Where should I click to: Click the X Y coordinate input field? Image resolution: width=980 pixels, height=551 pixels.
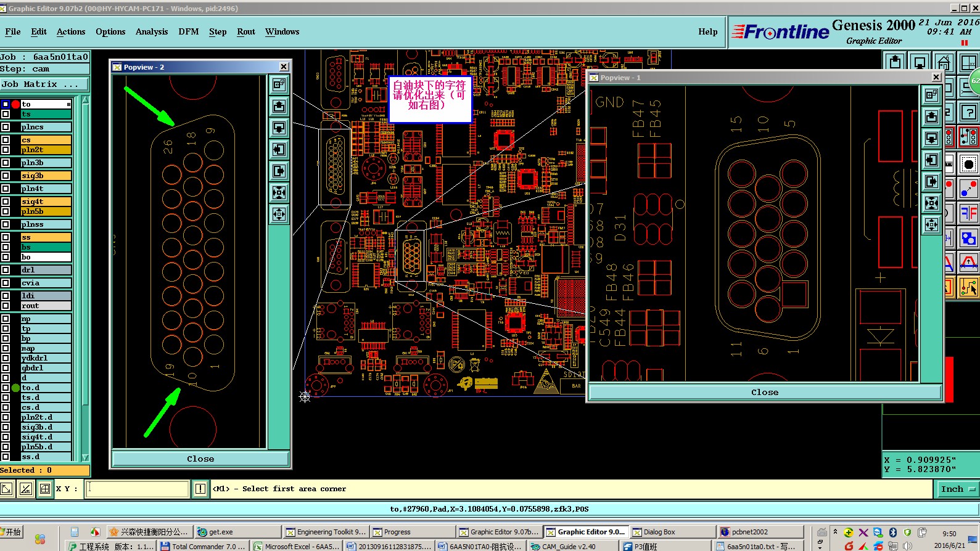point(138,489)
